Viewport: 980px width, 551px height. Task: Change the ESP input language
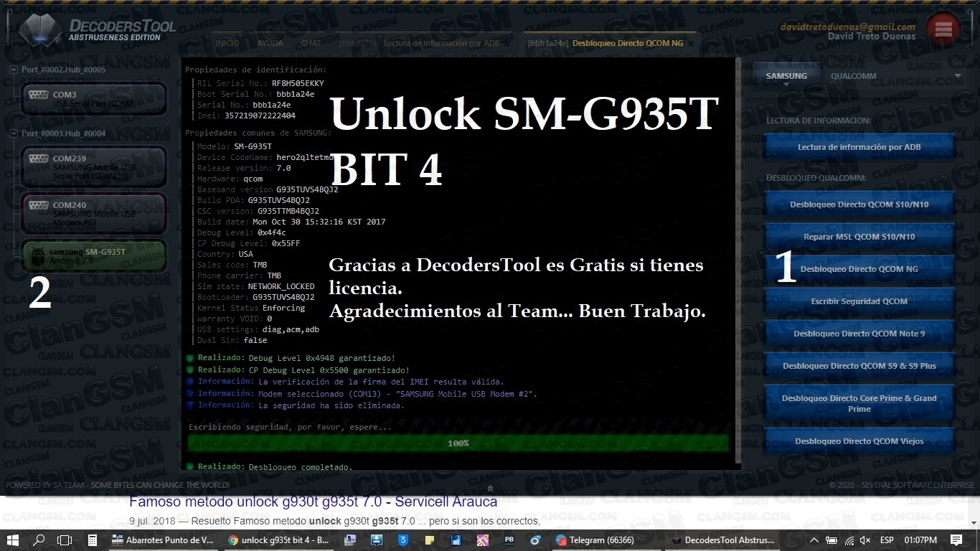tap(887, 540)
